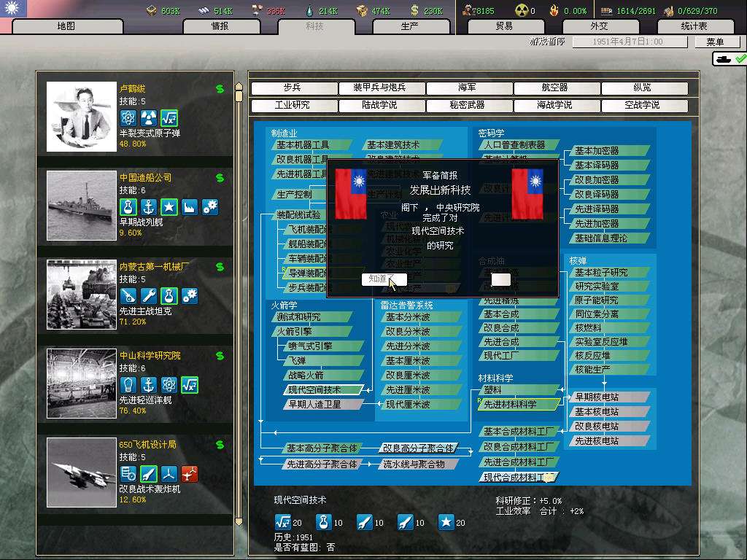
Task: Click 内蒙古第一机械厂's flask skill icon
Action: pyautogui.click(x=169, y=296)
